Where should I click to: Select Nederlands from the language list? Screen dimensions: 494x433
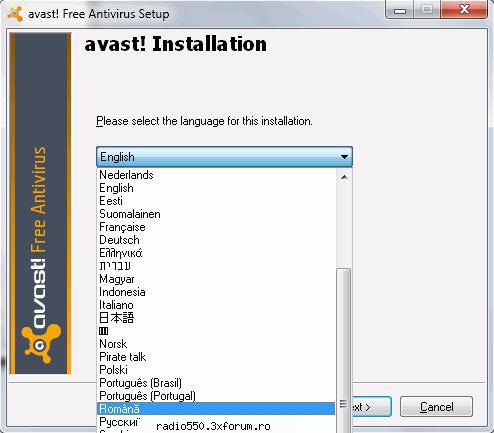(x=216, y=175)
